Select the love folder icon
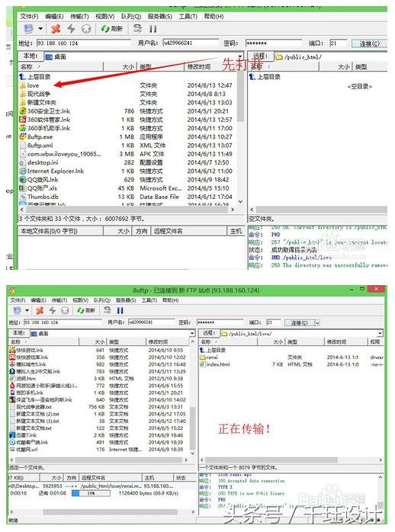This screenshot has height=532, width=395. [22, 85]
